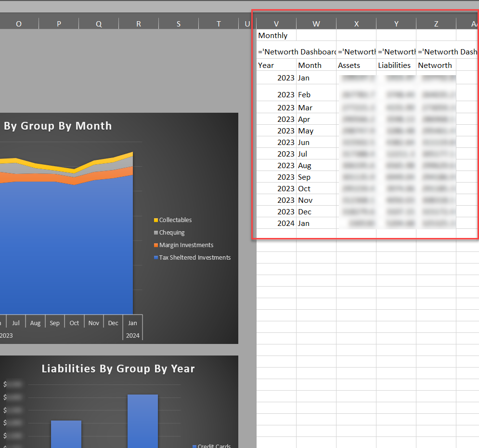479x448 pixels.
Task: Select the "Year" table header cell
Action: 266,65
